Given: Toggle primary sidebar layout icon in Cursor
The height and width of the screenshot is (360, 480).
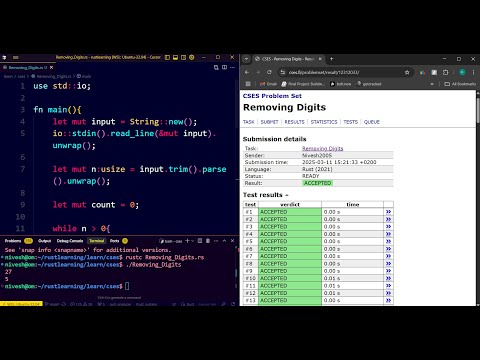Looking at the screenshot, I should 167,57.
